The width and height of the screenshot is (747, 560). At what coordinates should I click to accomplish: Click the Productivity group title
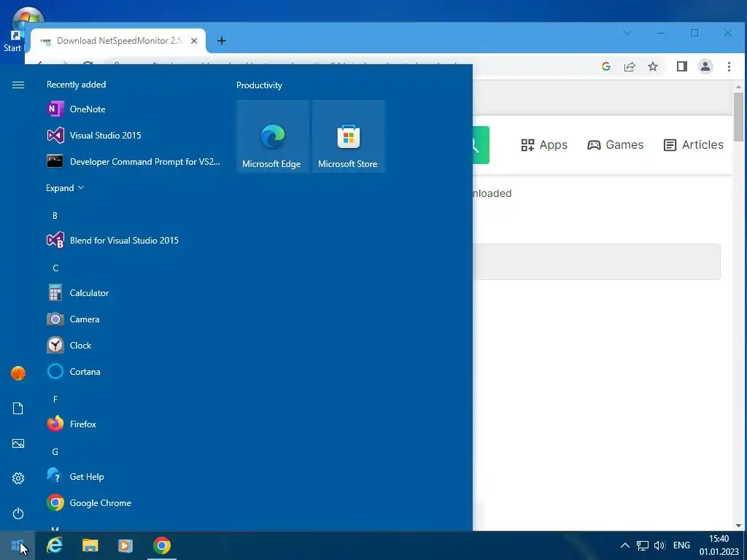pyautogui.click(x=259, y=85)
